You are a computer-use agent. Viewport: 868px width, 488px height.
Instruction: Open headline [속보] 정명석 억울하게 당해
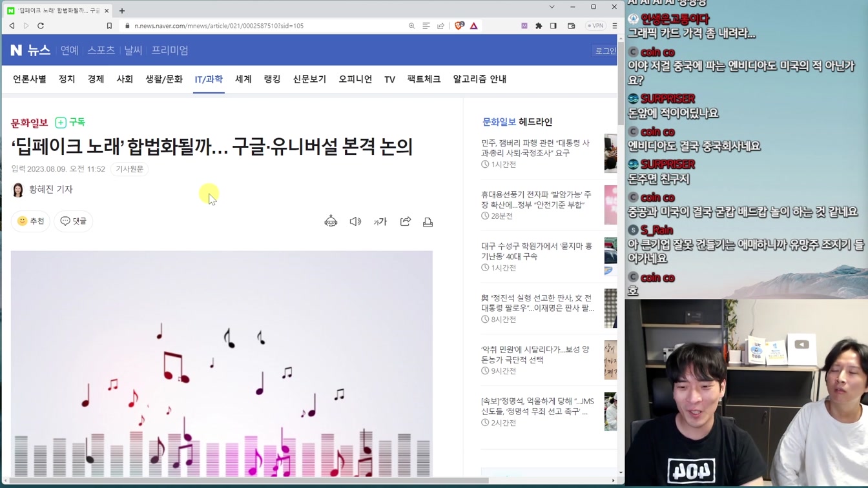pos(537,406)
